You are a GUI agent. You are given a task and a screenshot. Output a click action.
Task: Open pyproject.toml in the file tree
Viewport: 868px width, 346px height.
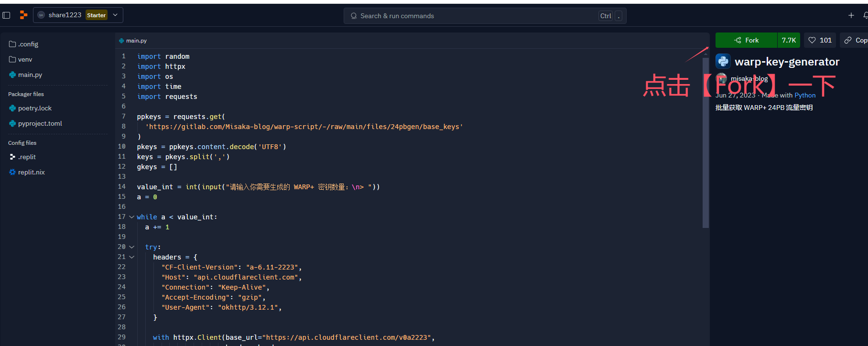click(40, 123)
